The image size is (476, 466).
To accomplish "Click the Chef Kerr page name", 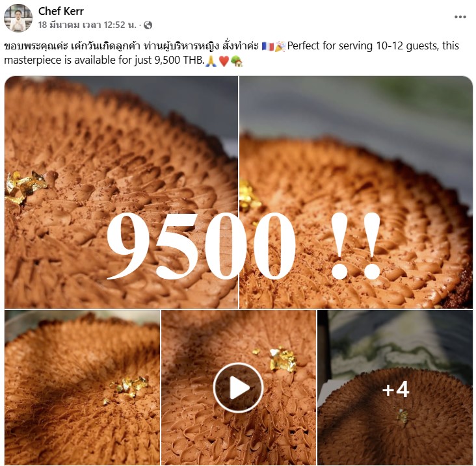I will point(60,11).
